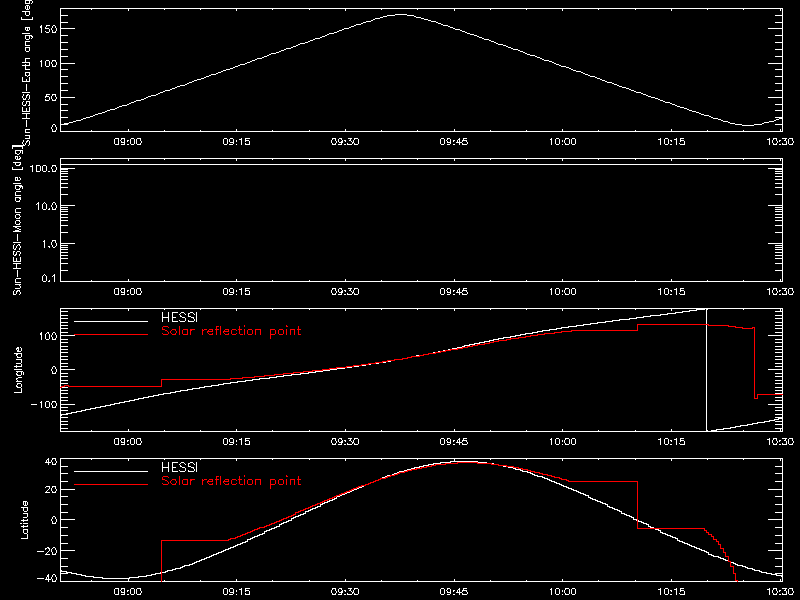Image resolution: width=800 pixels, height=600 pixels.
Task: Click the 09:30 time label under Longitude plot
Action: tap(345, 442)
